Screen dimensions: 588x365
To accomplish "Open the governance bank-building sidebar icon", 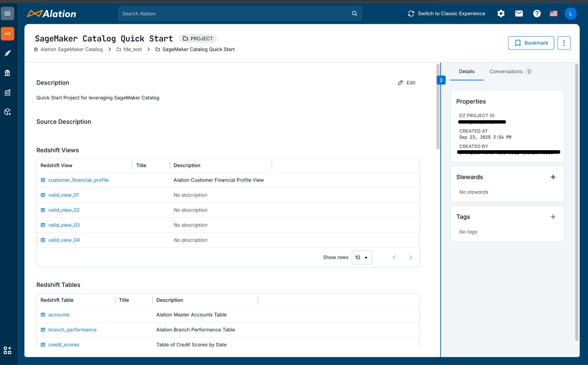I will (7, 73).
